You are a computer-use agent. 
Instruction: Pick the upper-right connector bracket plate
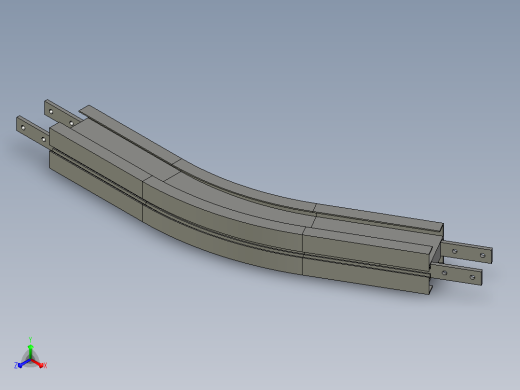467,252
